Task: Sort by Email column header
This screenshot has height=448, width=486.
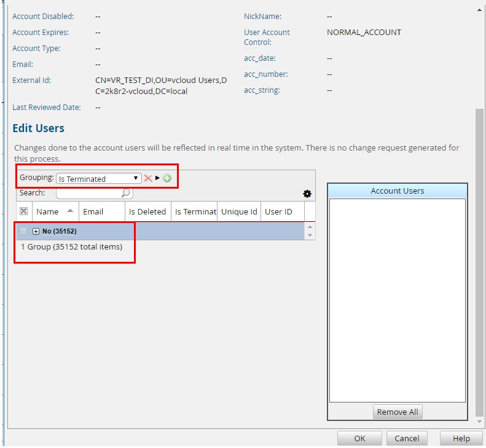Action: [x=93, y=211]
